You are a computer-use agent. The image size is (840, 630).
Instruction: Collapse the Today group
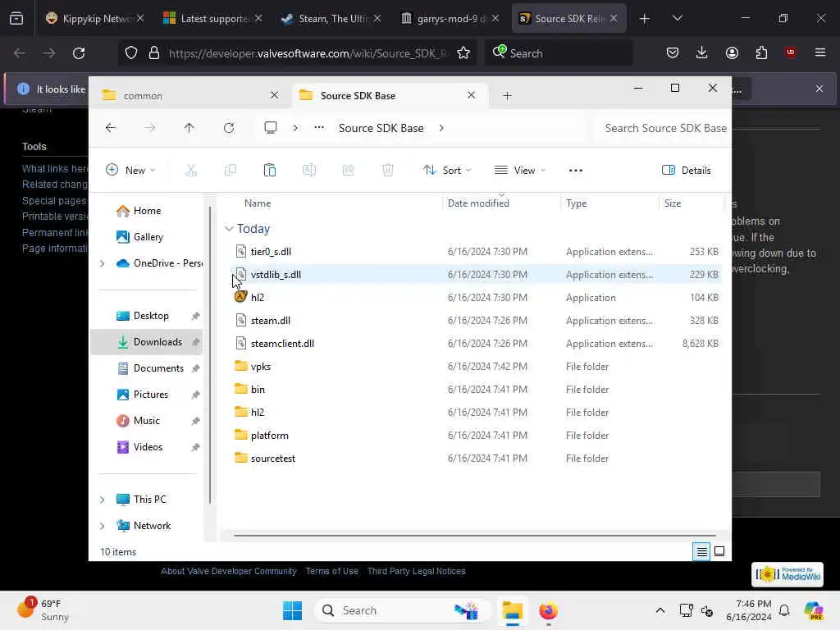[229, 229]
